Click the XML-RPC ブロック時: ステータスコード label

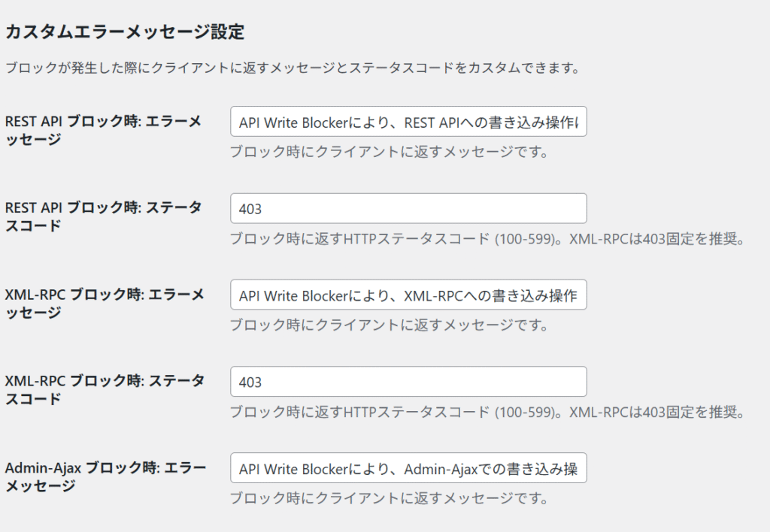(x=105, y=390)
